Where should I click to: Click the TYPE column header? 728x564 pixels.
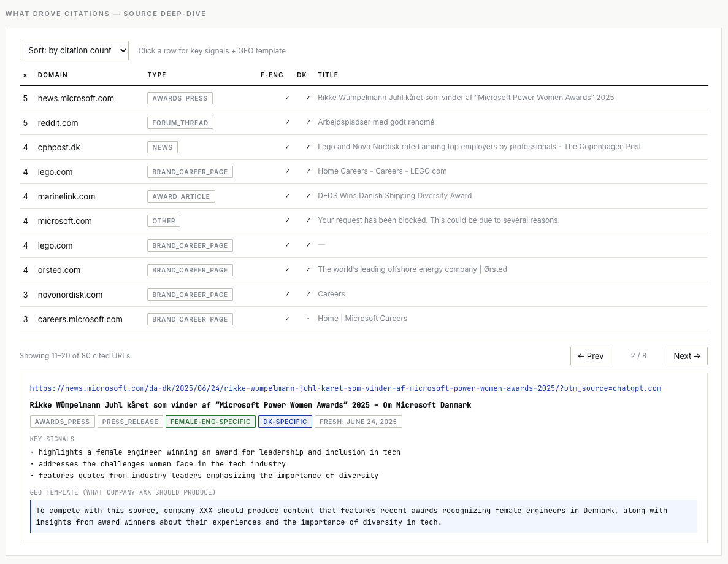[157, 75]
